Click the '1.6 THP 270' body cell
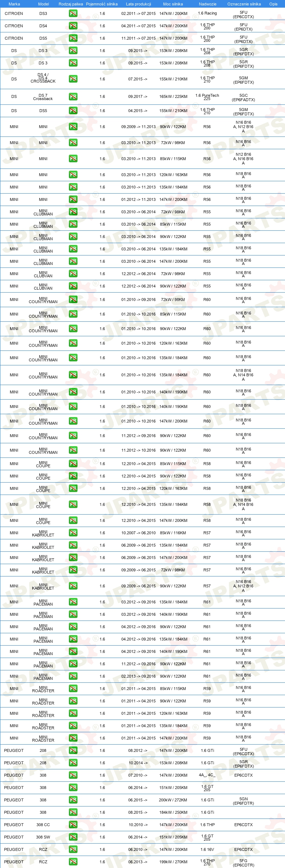This screenshot has height=868, width=285. pyautogui.click(x=207, y=862)
